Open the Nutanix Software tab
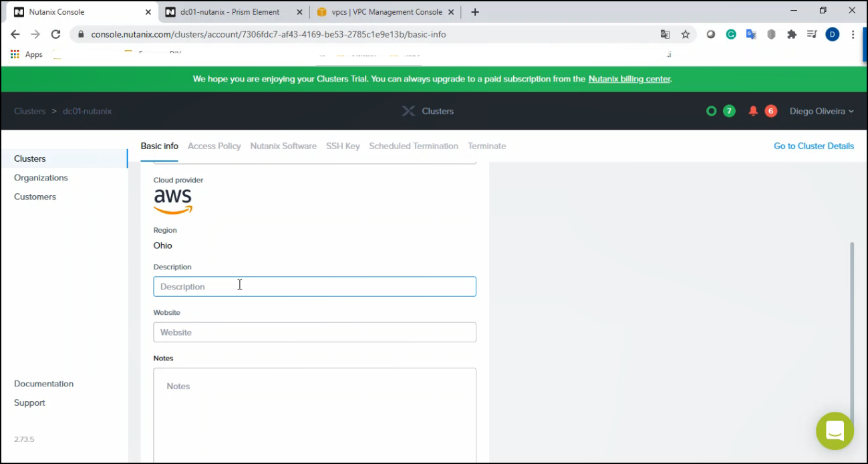Screen dimensions: 868x464 tap(283, 146)
